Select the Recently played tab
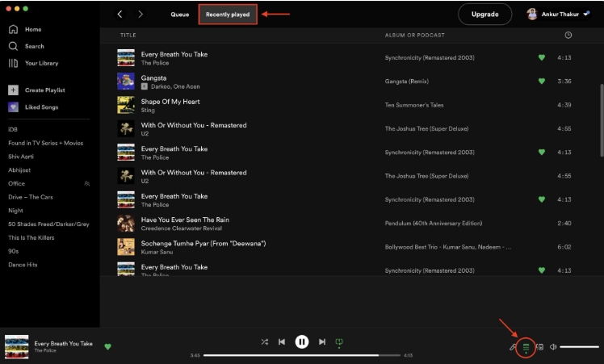The height and width of the screenshot is (364, 604). click(228, 15)
